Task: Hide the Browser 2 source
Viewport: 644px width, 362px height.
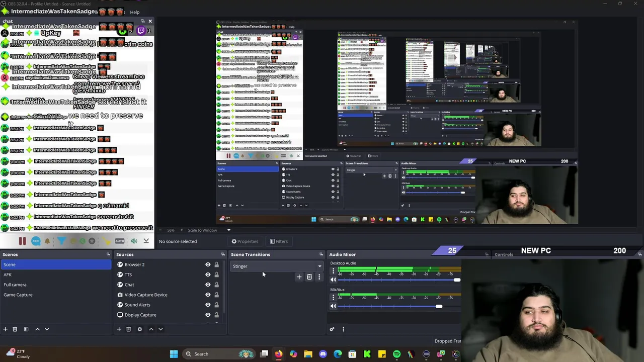Action: click(208, 264)
